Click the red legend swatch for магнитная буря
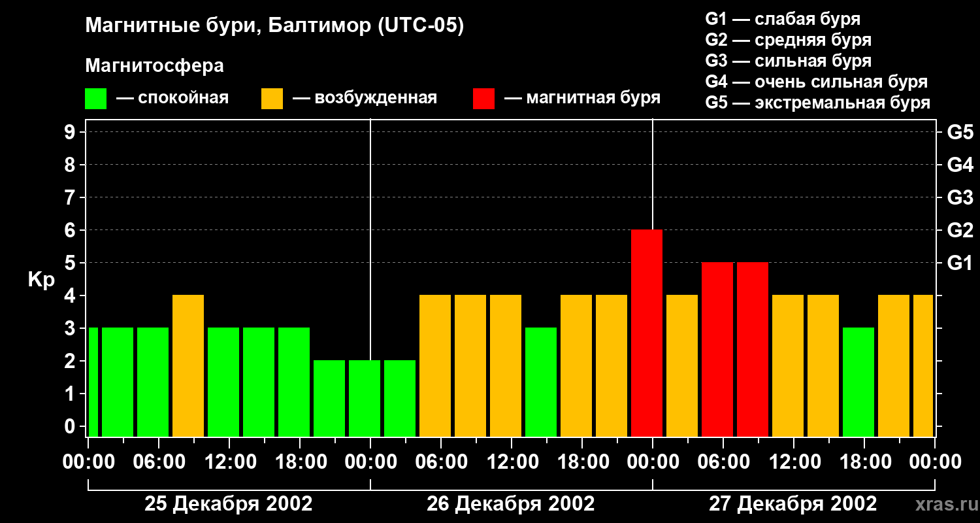Viewport: 980px width, 523px height. click(483, 99)
